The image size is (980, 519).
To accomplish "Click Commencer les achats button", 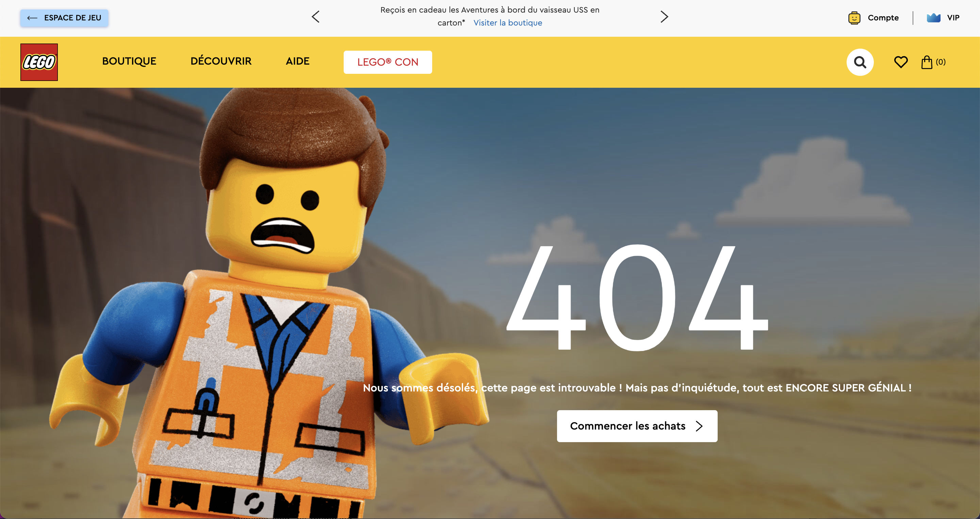I will (637, 426).
